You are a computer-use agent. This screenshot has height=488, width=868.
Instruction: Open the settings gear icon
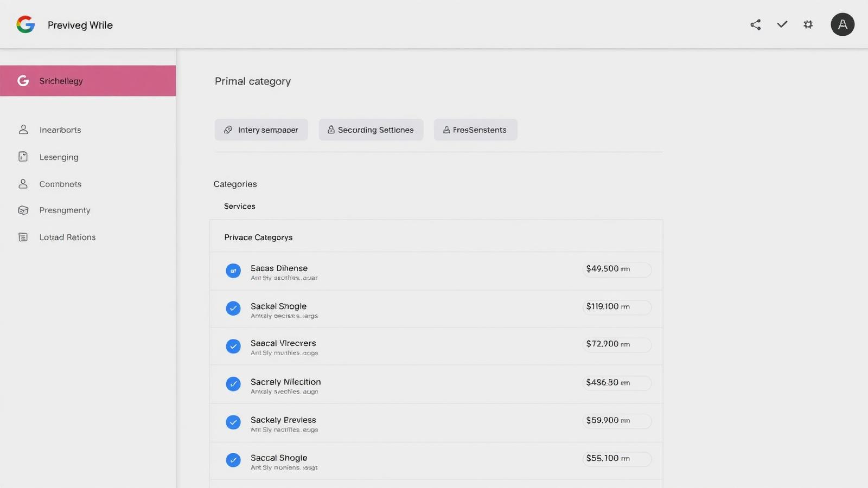[x=808, y=24]
